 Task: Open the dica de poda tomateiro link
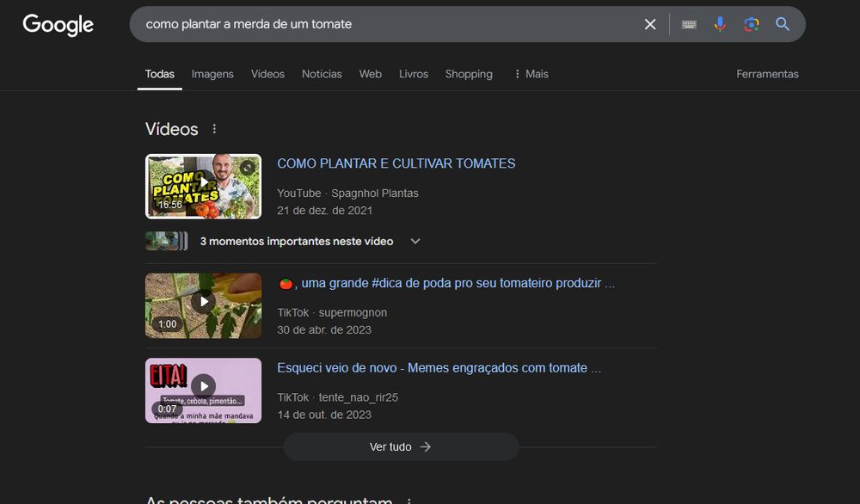[445, 284]
